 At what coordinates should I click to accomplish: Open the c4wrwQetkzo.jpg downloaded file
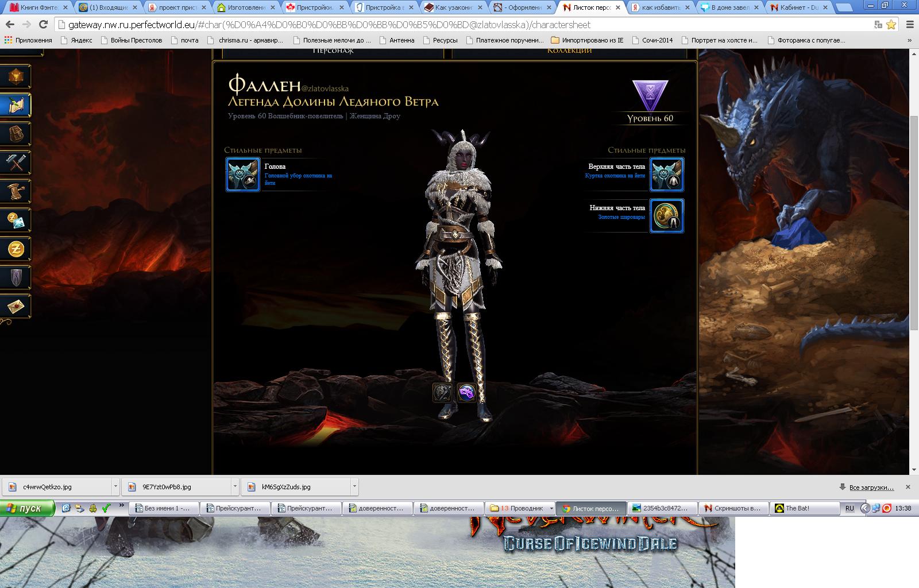(x=57, y=486)
